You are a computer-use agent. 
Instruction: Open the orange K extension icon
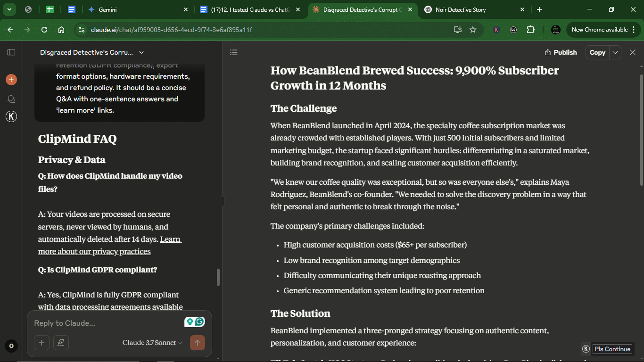496,30
